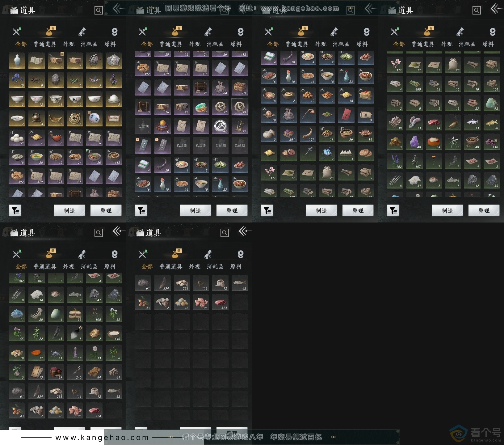
Task: Select the mountain emblem item with count 95
Action: pyautogui.click(x=220, y=126)
